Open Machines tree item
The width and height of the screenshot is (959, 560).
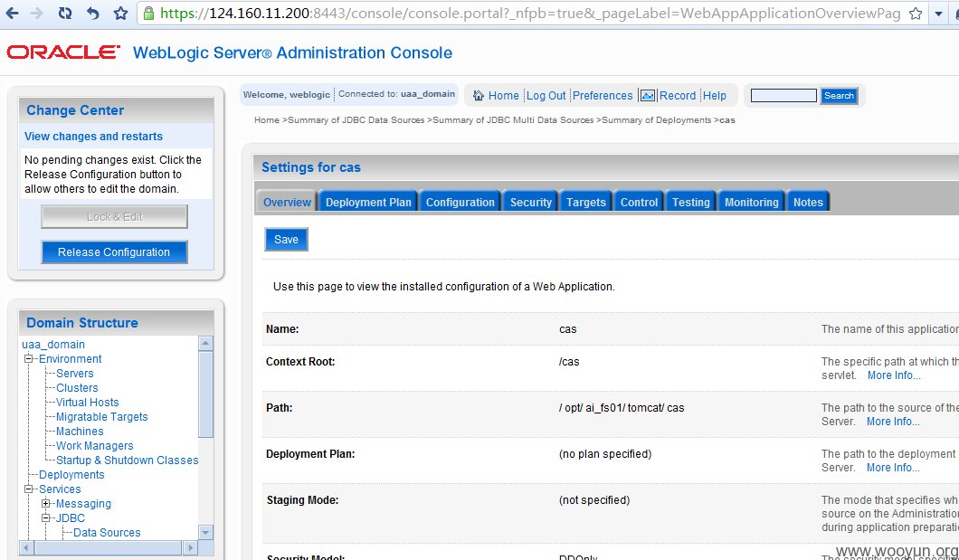pos(80,431)
